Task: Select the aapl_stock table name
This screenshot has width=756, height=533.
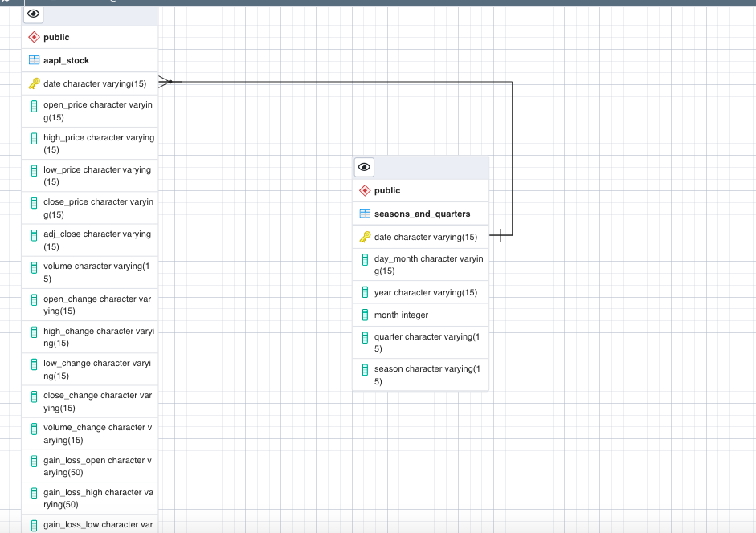Action: tap(67, 60)
